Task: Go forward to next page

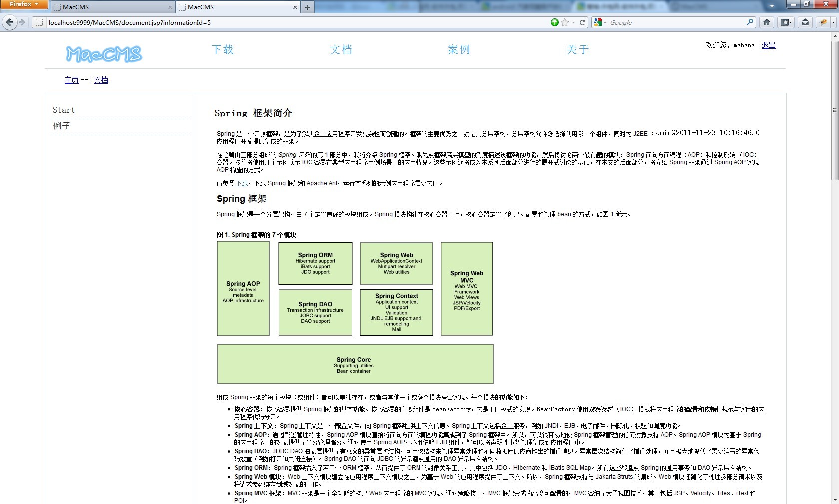Action: tap(22, 22)
